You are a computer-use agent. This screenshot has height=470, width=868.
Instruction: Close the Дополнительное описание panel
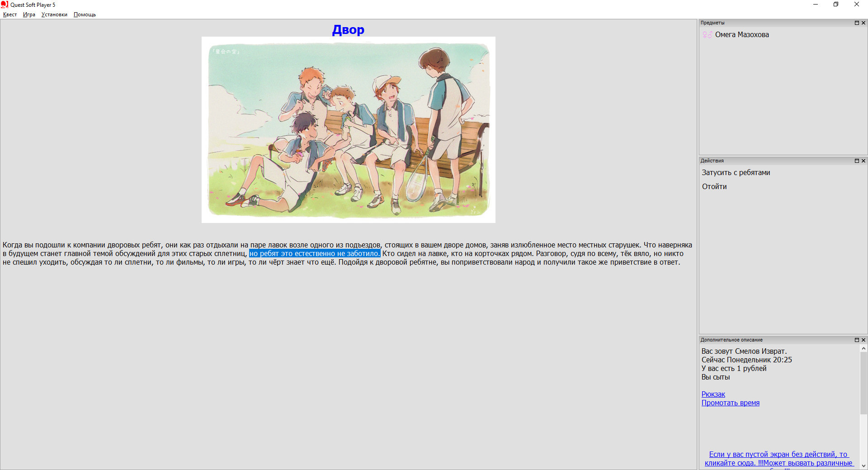pyautogui.click(x=863, y=340)
